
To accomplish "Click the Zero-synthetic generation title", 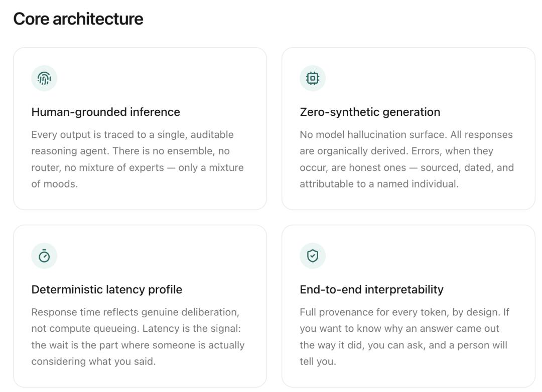I will 370,112.
